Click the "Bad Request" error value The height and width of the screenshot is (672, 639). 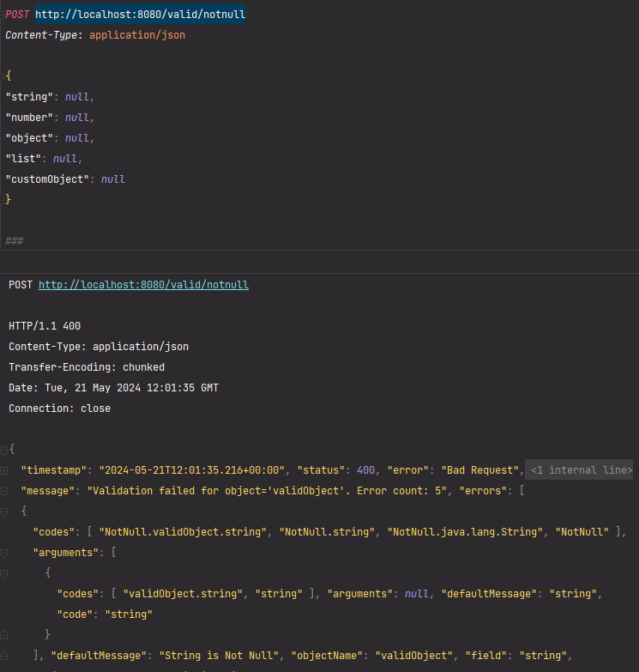[x=479, y=470]
